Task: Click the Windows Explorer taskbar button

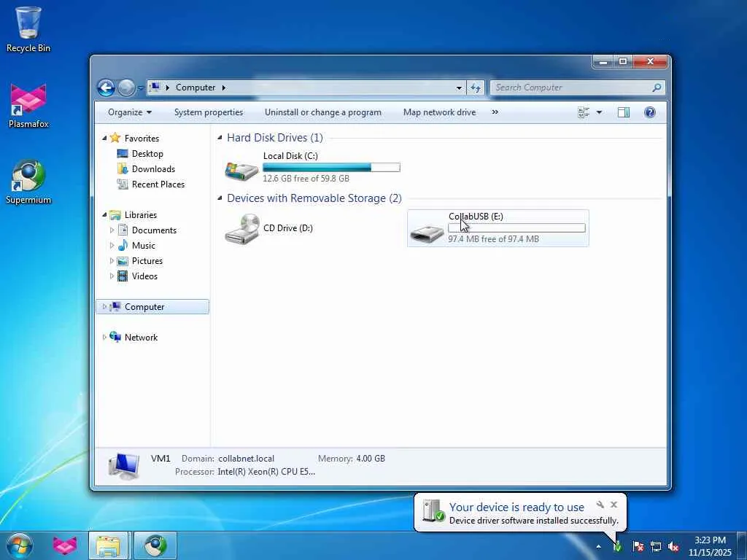Action: (108, 545)
